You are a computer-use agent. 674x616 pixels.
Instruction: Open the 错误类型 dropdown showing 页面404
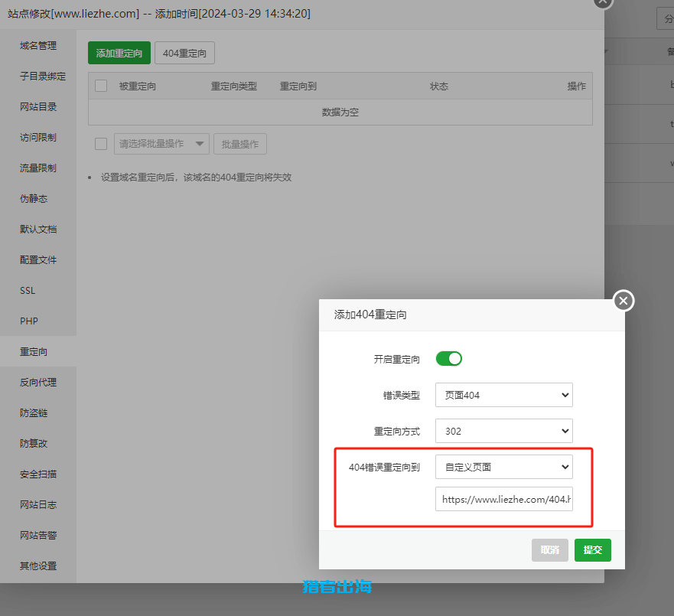click(503, 394)
